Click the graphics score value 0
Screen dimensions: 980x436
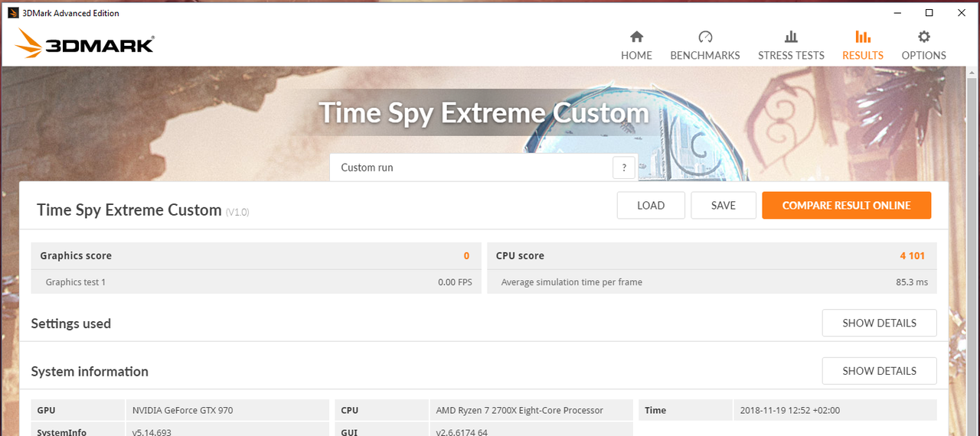pos(466,255)
